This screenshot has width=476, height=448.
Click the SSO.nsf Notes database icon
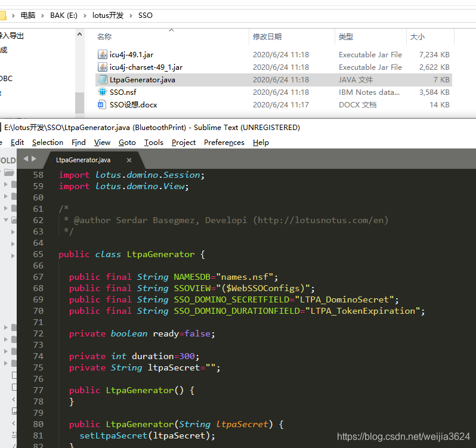(103, 92)
